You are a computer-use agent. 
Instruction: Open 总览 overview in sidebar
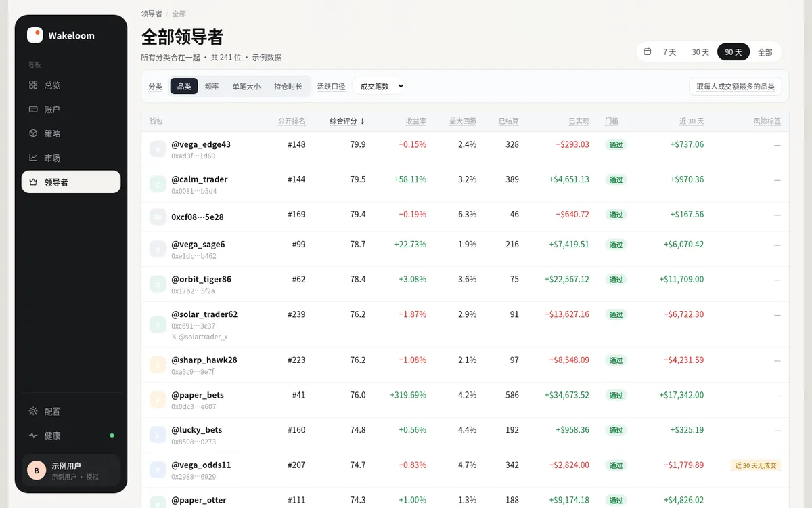click(71, 85)
